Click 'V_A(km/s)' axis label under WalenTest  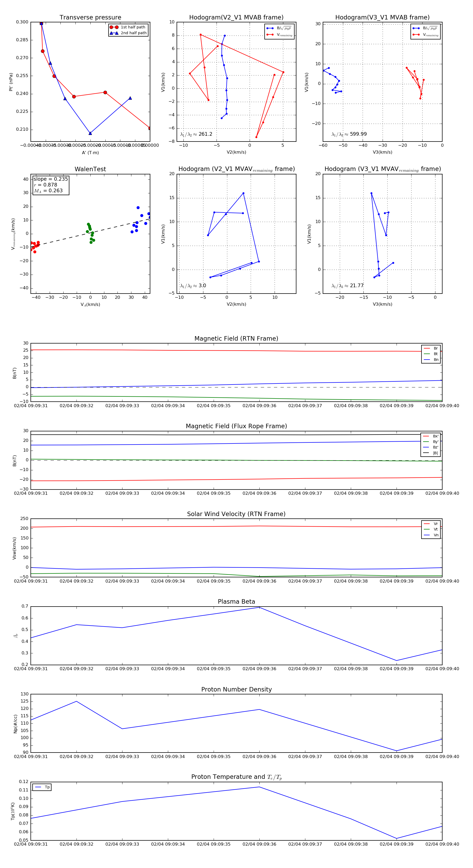point(90,305)
